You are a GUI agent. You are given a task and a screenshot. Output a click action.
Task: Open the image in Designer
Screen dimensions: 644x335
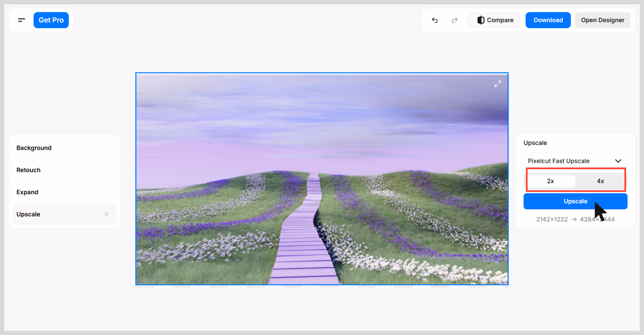coord(602,20)
